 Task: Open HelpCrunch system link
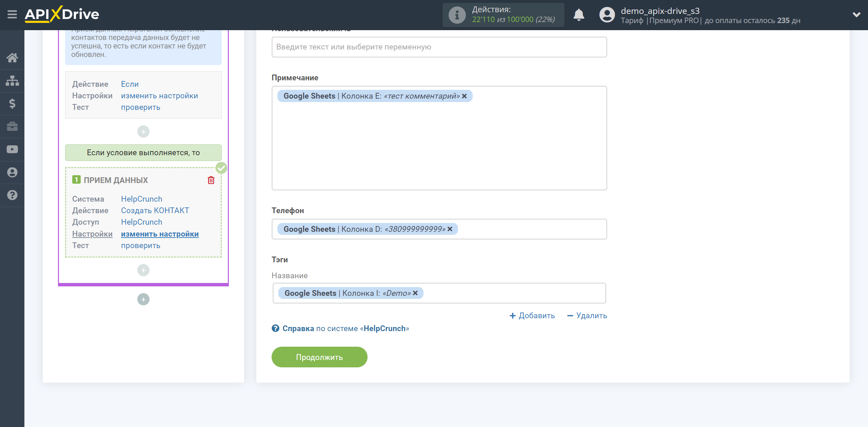click(142, 199)
